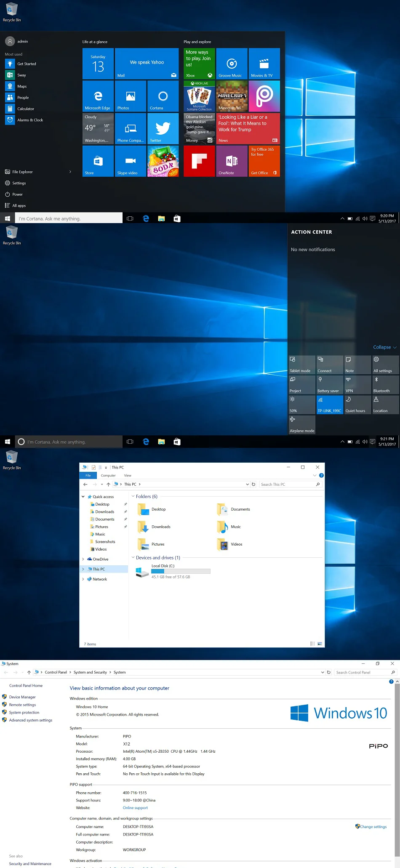Screen dimensions: 400x868
Task: Launch Calculator from the Most used list
Action: pyautogui.click(x=26, y=109)
